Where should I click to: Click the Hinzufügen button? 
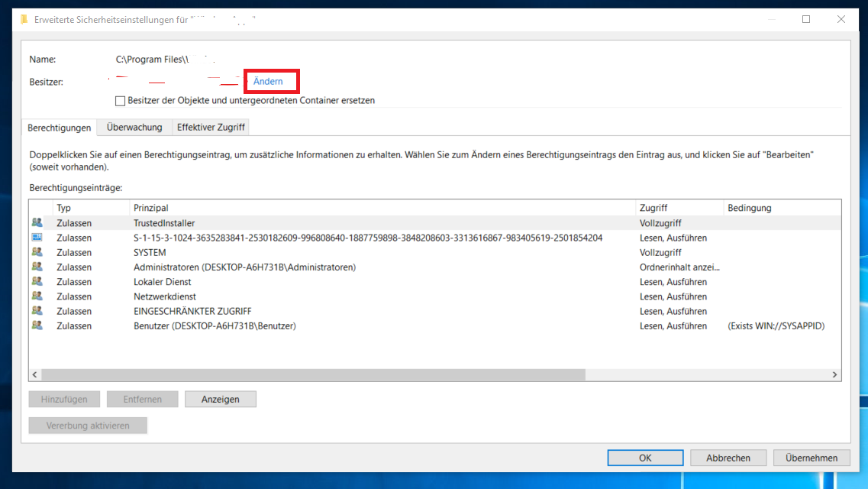[x=64, y=400]
